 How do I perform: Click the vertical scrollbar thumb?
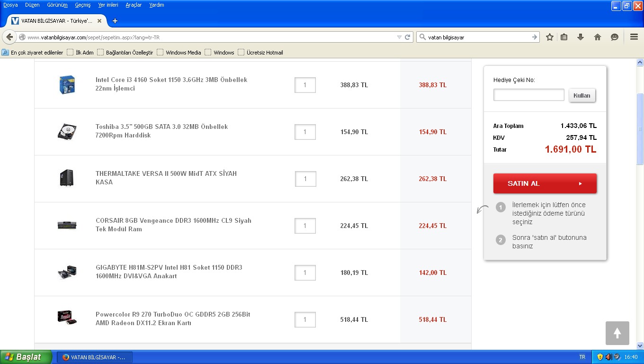click(640, 129)
